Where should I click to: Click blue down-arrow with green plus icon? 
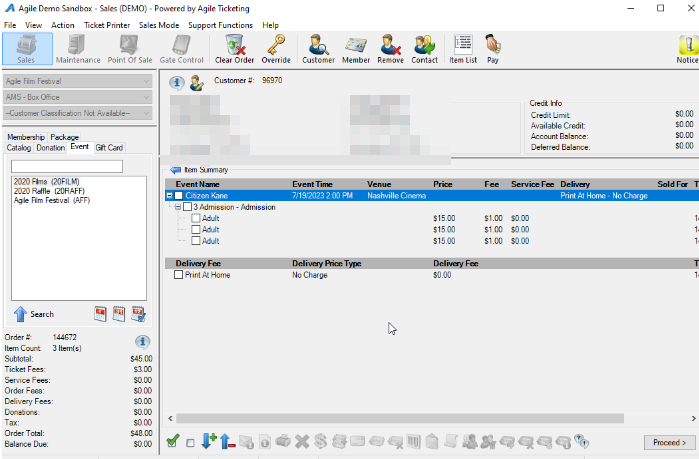(209, 441)
